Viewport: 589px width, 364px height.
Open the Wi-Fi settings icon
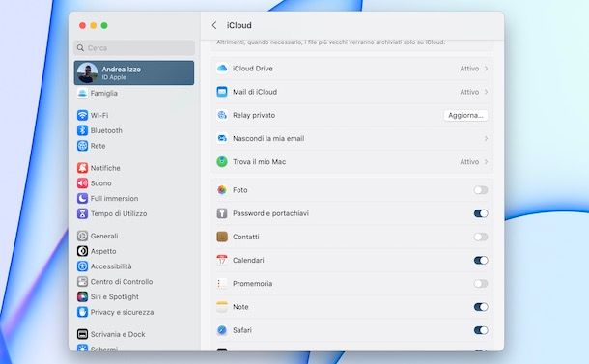click(82, 115)
